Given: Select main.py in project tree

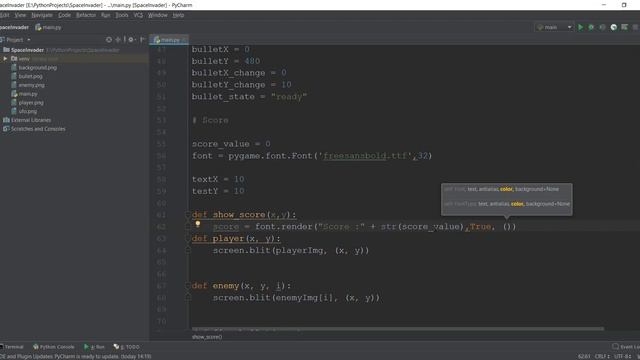Looking at the screenshot, I should (27, 94).
